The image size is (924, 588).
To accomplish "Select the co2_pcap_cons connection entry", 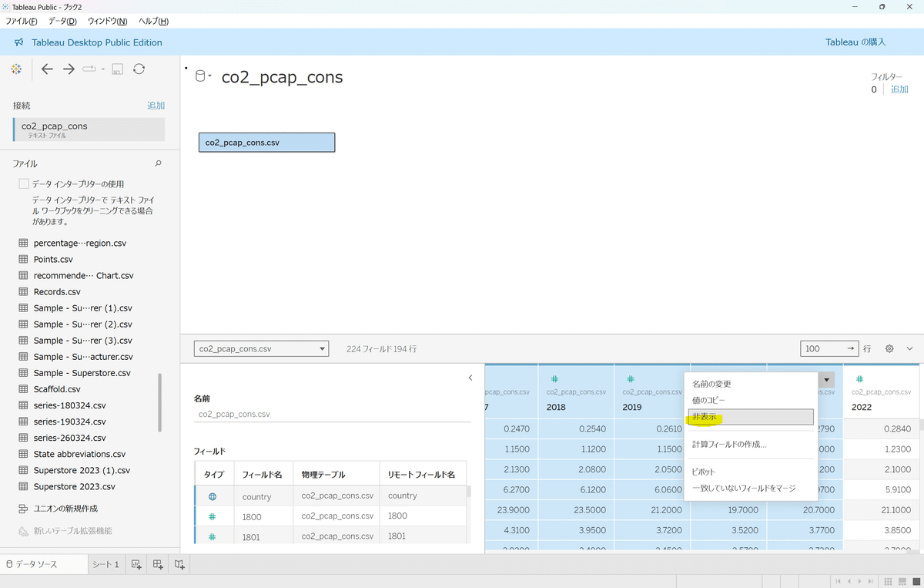I will [89, 129].
